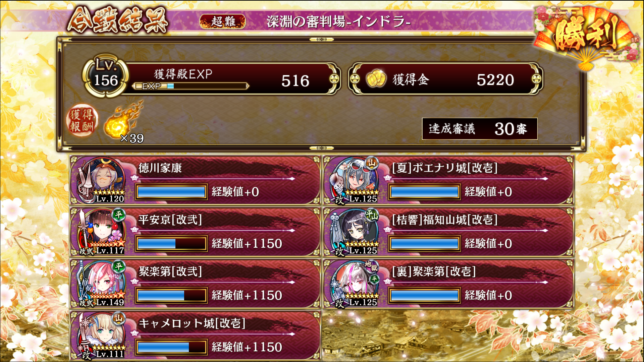This screenshot has height=362, width=644.
Task: Click the [裏]聚楽第[改壱] portrait
Action: 354,284
